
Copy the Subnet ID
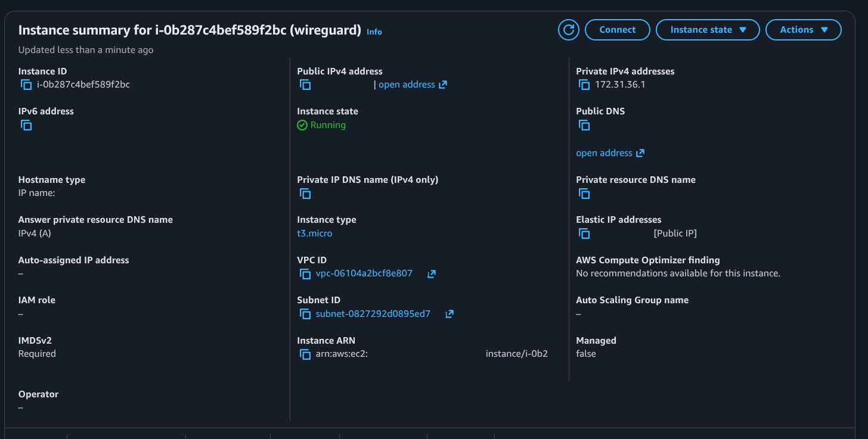click(305, 314)
